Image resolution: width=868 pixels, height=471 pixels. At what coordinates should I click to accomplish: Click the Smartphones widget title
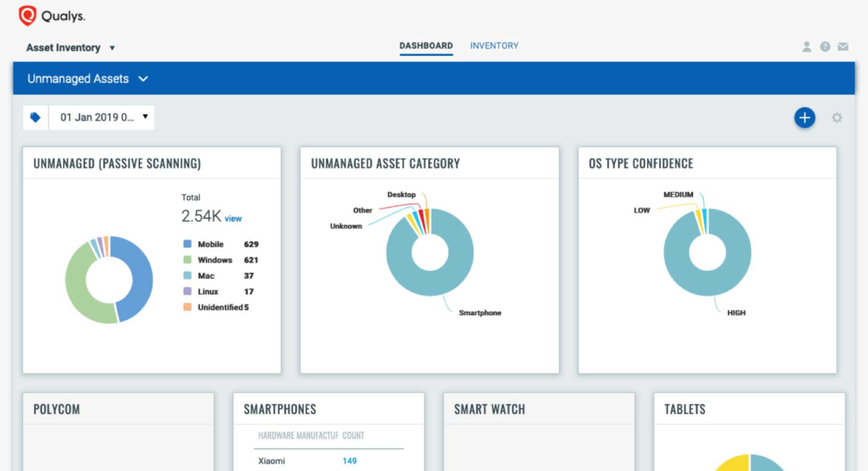coord(280,409)
